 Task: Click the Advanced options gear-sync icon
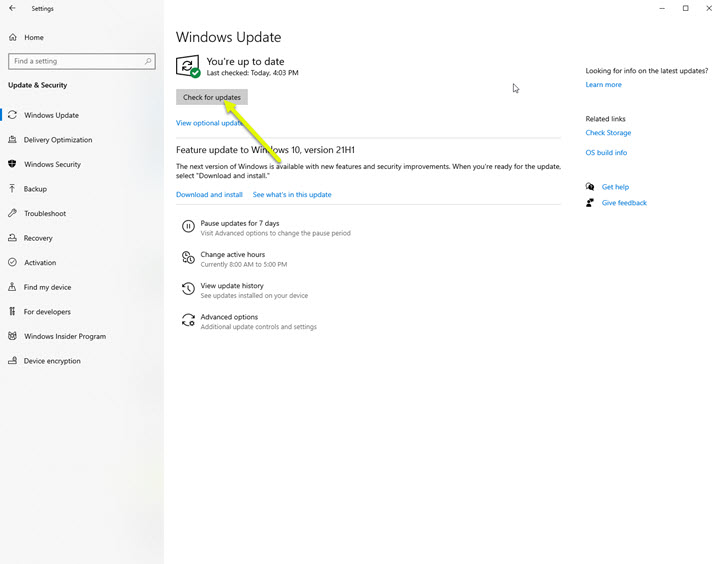(188, 320)
